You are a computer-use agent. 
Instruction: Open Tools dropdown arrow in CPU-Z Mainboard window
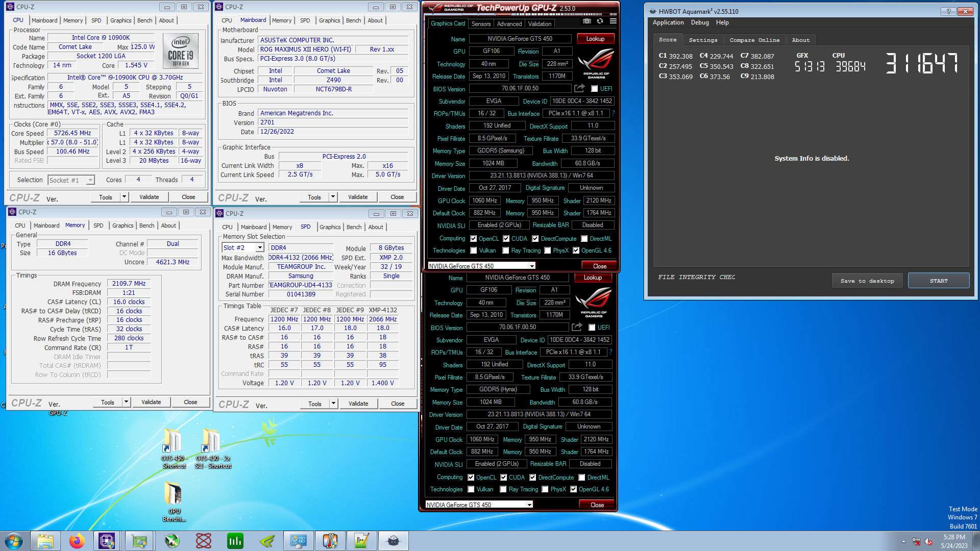(x=332, y=197)
